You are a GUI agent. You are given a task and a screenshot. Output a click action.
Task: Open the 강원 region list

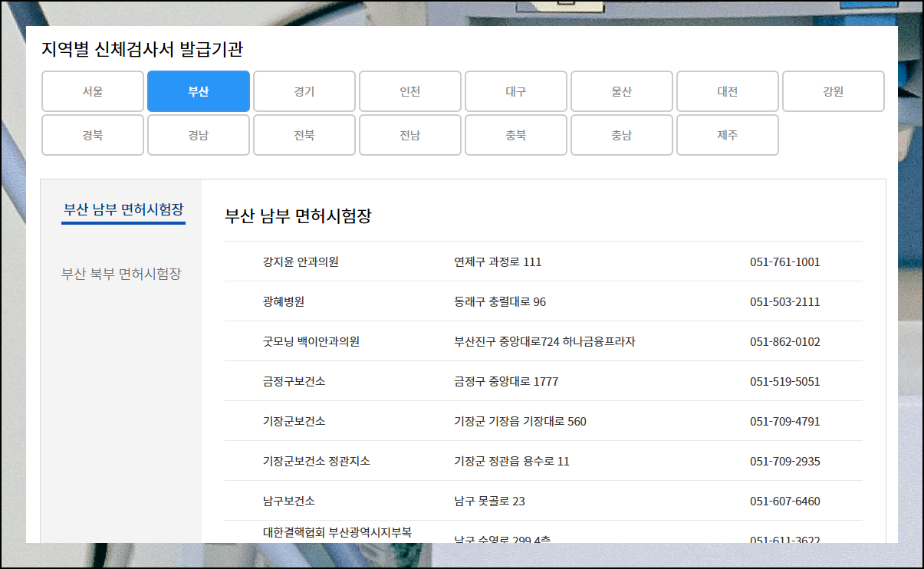coord(834,91)
